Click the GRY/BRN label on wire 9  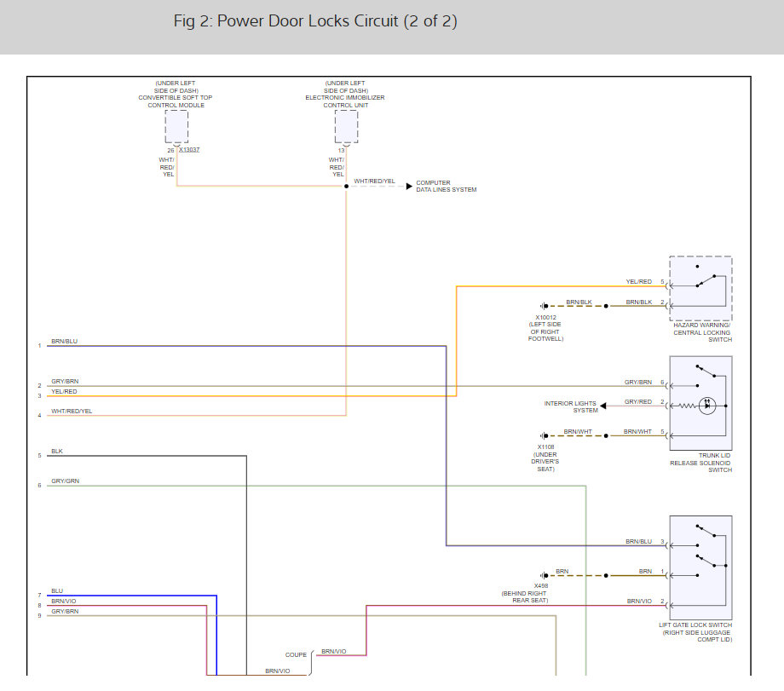pos(65,611)
